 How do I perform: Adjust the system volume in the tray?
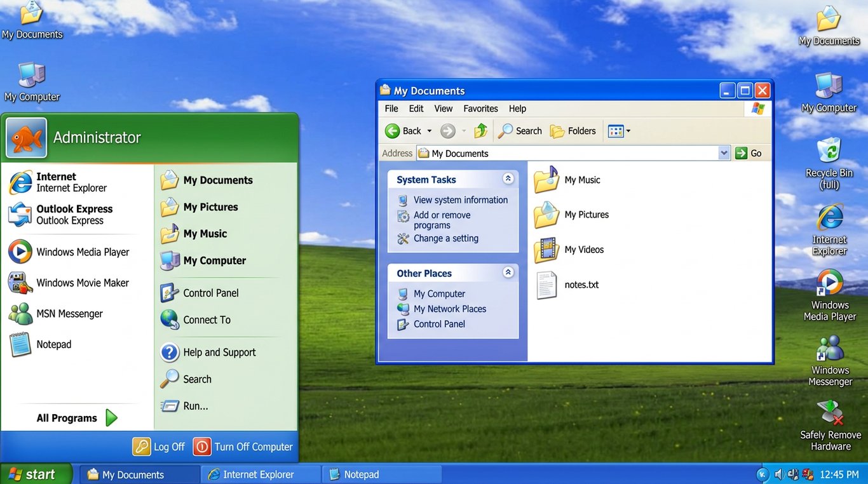click(x=778, y=474)
